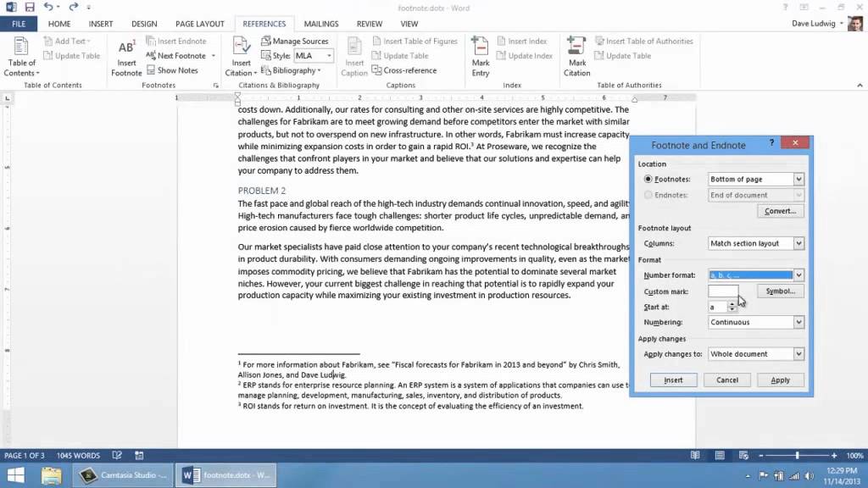Click the Table of Contents icon
The height and width of the screenshot is (488, 868).
coord(20,57)
